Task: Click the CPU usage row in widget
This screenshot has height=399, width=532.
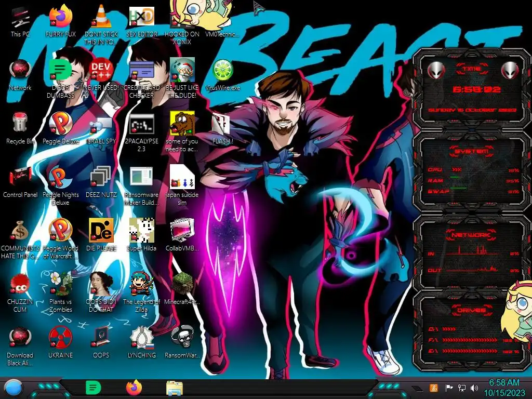Action: coord(473,170)
